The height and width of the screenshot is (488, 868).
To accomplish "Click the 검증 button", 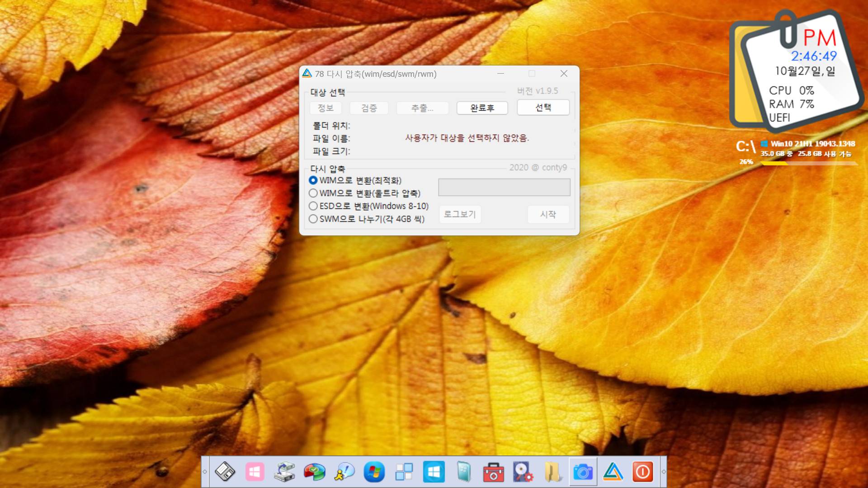I will (x=369, y=108).
